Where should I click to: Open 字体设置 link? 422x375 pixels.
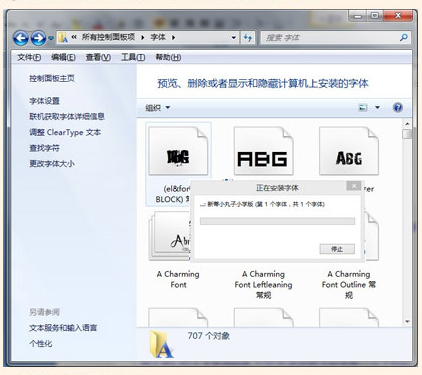click(x=44, y=101)
